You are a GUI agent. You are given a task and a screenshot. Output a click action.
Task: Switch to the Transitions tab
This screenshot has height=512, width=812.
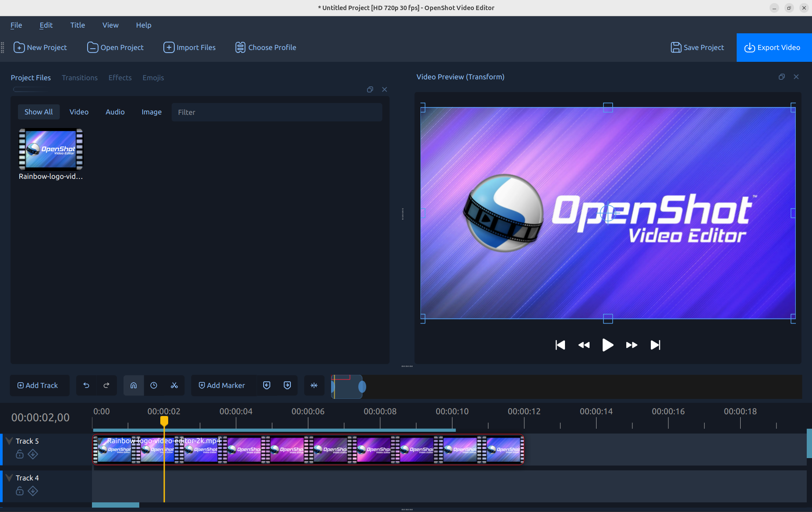coord(80,78)
